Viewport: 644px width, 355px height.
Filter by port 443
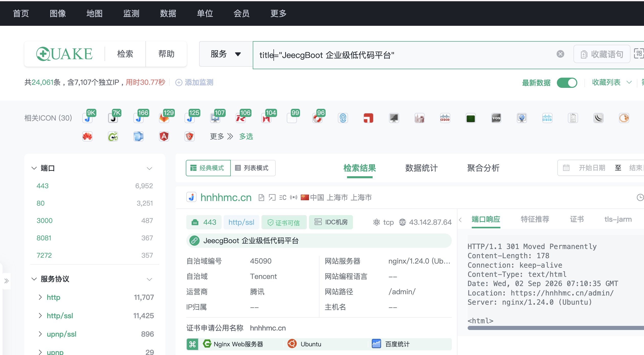[x=42, y=186]
